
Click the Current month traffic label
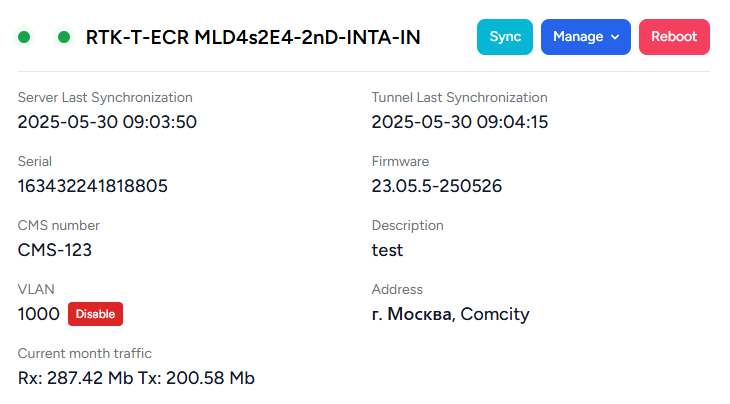coord(85,353)
